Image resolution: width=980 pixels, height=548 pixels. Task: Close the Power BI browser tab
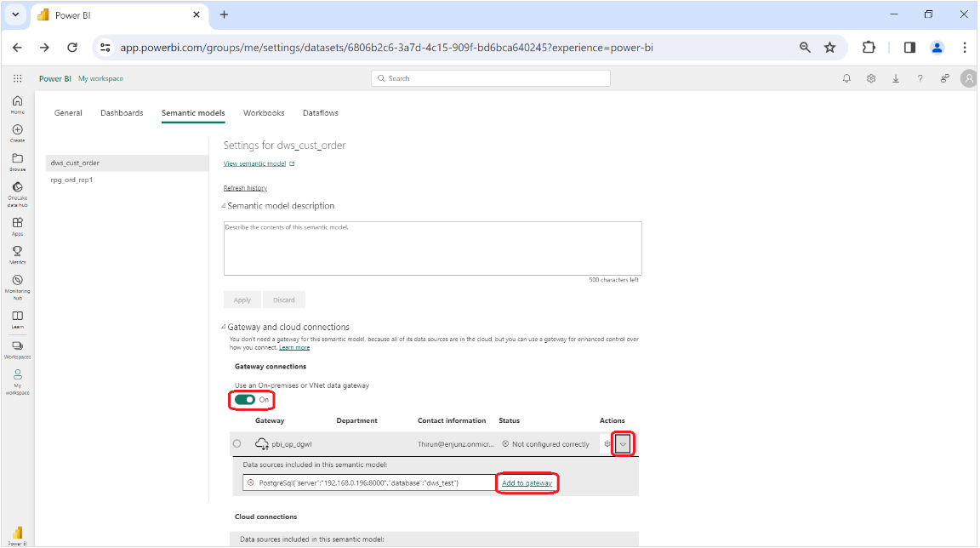pyautogui.click(x=197, y=15)
